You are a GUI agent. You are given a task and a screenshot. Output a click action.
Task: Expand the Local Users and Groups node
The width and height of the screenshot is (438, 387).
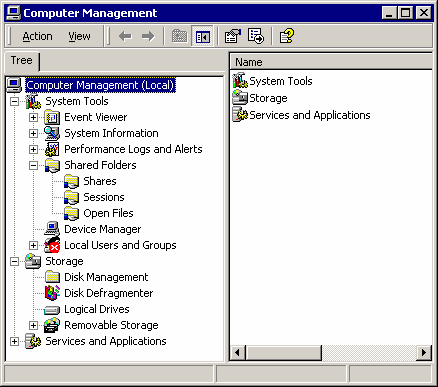33,245
